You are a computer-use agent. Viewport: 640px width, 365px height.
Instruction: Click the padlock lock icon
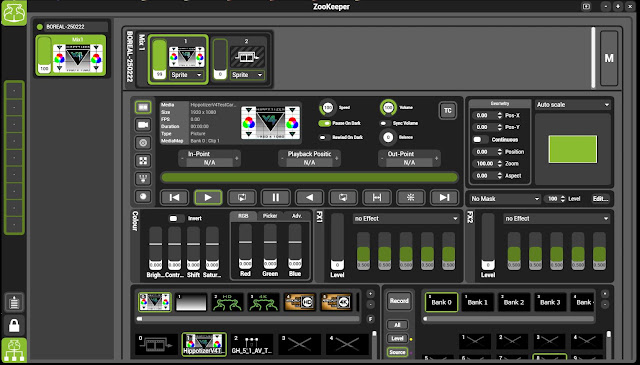tap(14, 325)
